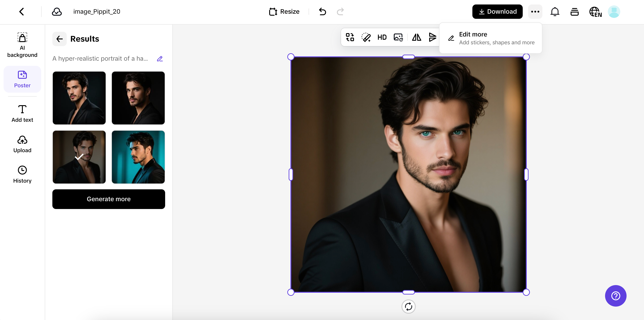Select the teal-lit side profile thumbnail
The width and height of the screenshot is (644, 320).
tap(138, 157)
